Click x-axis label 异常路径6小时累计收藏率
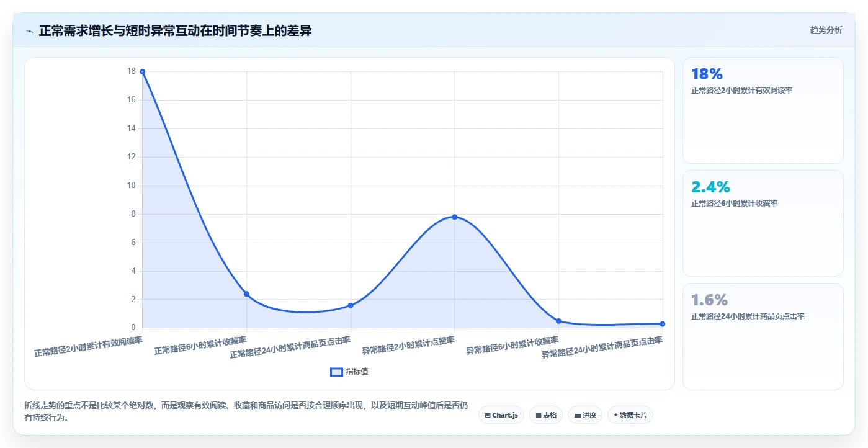The image size is (868, 448). (512, 345)
